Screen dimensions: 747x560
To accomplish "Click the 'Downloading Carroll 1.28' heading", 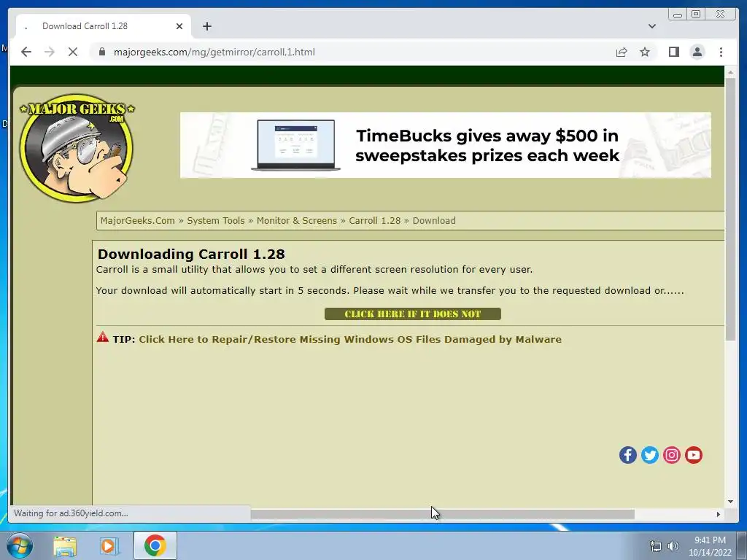I will coord(191,254).
